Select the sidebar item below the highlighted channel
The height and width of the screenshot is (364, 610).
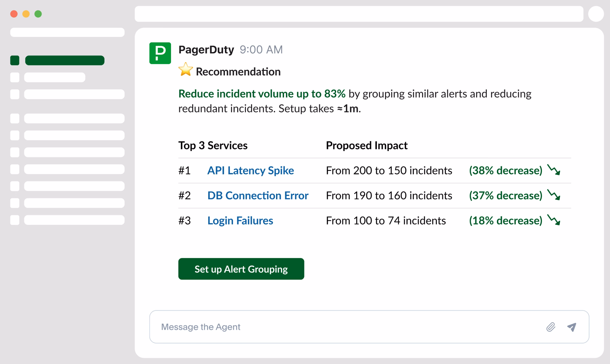pyautogui.click(x=54, y=77)
